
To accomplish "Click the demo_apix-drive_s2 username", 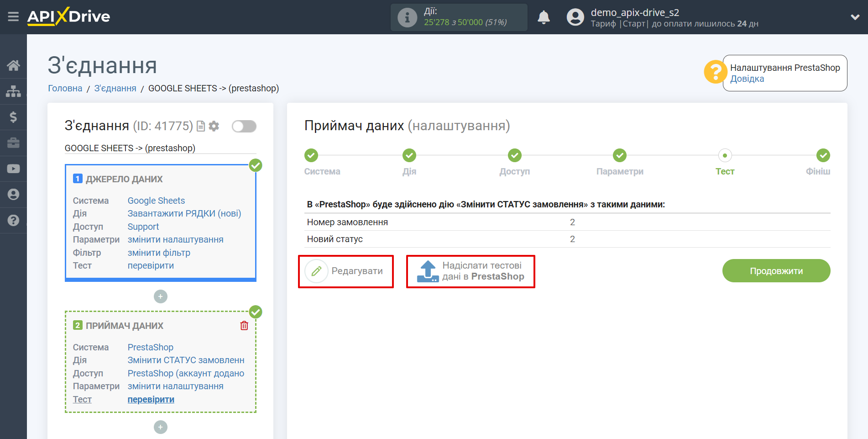I will coord(635,12).
